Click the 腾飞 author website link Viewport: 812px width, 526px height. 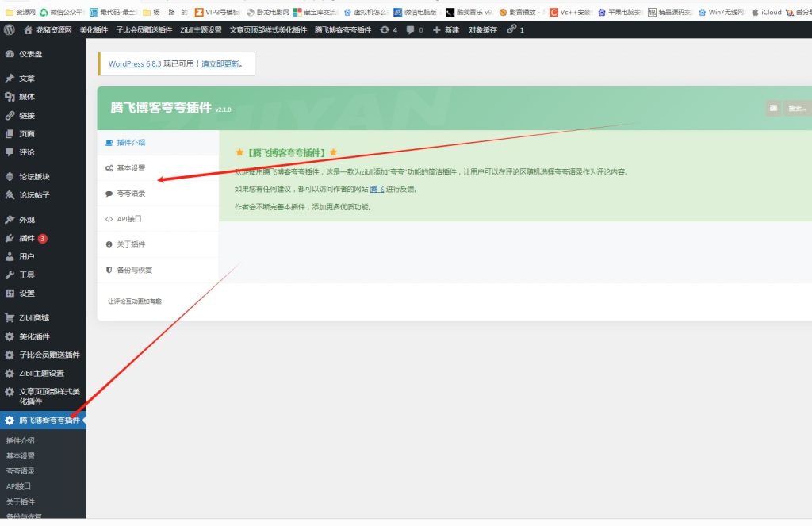tap(377, 190)
